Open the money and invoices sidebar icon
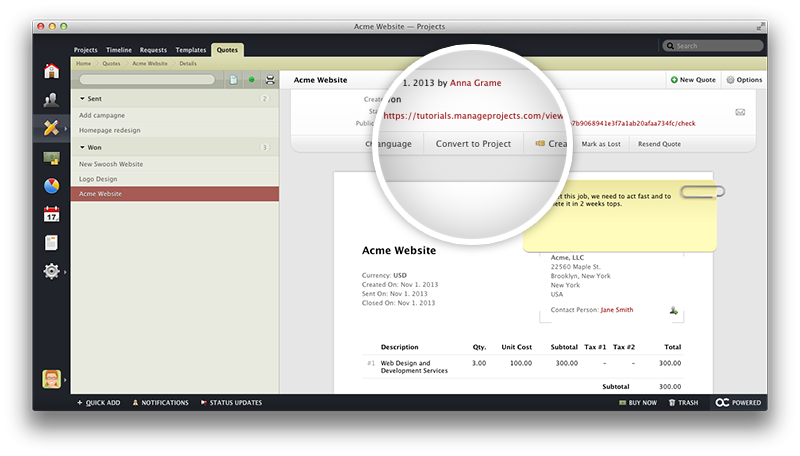Viewport: 800px width, 456px height. 50,157
